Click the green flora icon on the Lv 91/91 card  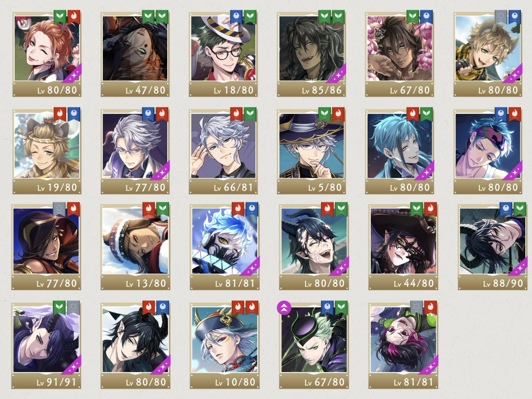[x=59, y=307]
